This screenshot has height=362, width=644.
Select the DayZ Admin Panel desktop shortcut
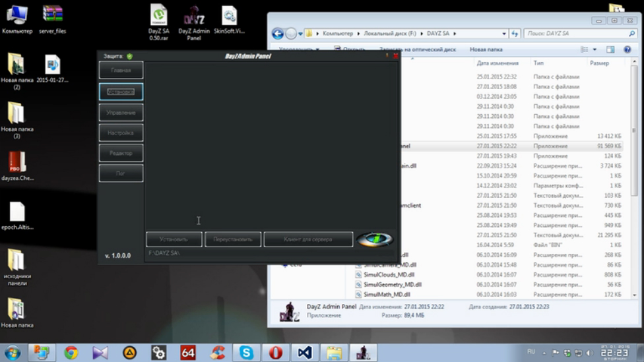tap(194, 22)
